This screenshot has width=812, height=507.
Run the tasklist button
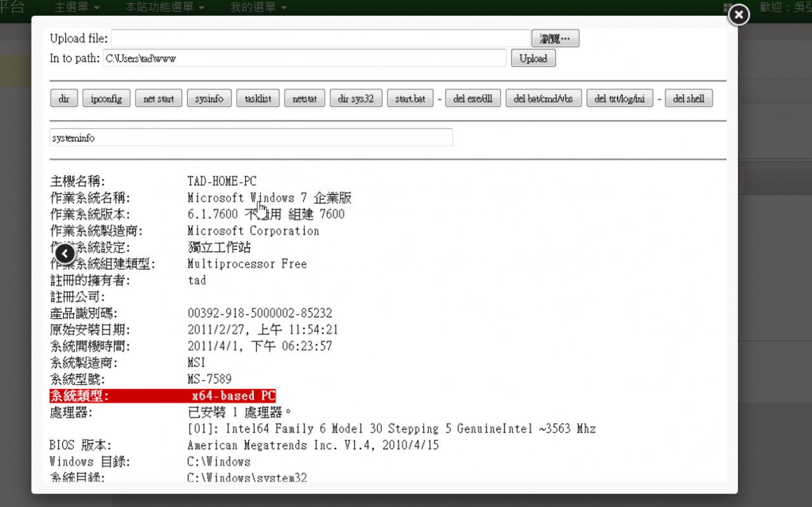(x=258, y=98)
